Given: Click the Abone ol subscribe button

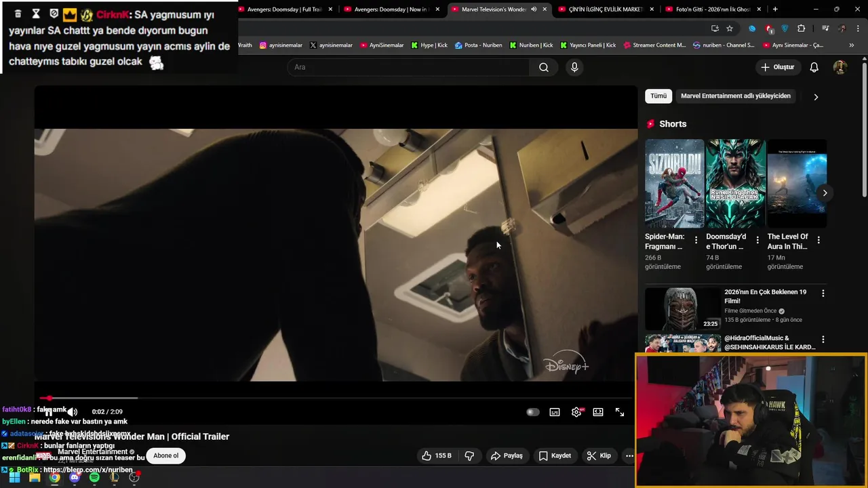Looking at the screenshot, I should (x=165, y=455).
